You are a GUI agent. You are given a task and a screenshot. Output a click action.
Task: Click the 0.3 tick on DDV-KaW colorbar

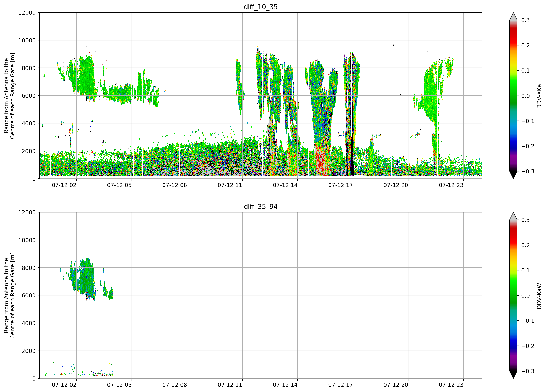tap(526, 220)
